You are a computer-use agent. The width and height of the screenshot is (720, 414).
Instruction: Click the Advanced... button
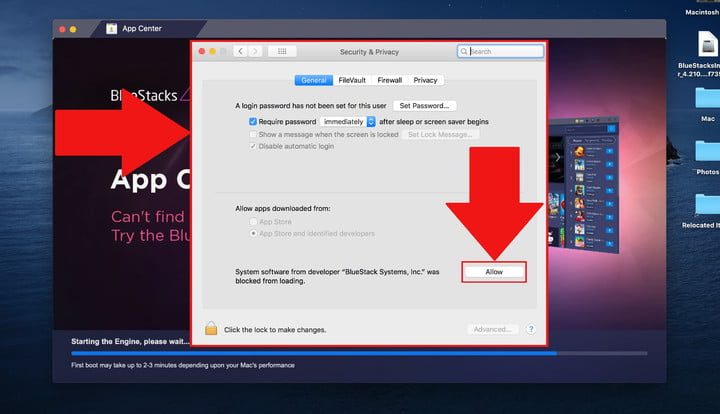pyautogui.click(x=493, y=329)
